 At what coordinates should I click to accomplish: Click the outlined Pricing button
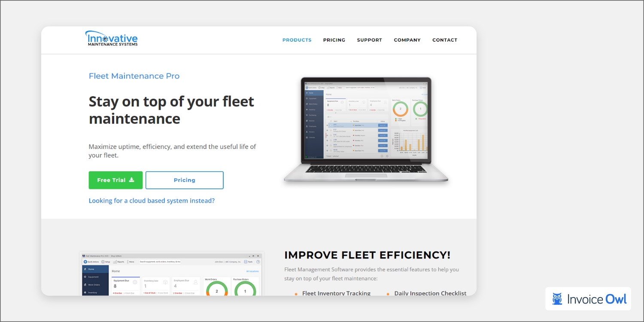tap(184, 180)
